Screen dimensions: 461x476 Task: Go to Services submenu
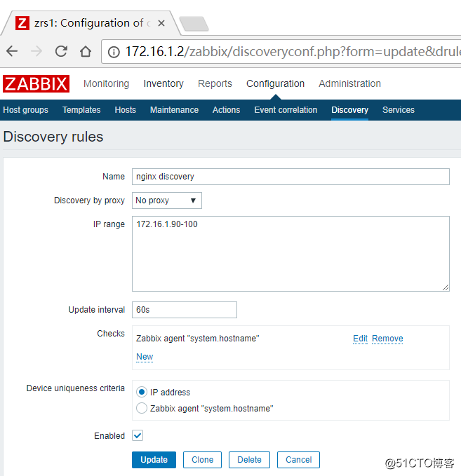pyautogui.click(x=399, y=110)
